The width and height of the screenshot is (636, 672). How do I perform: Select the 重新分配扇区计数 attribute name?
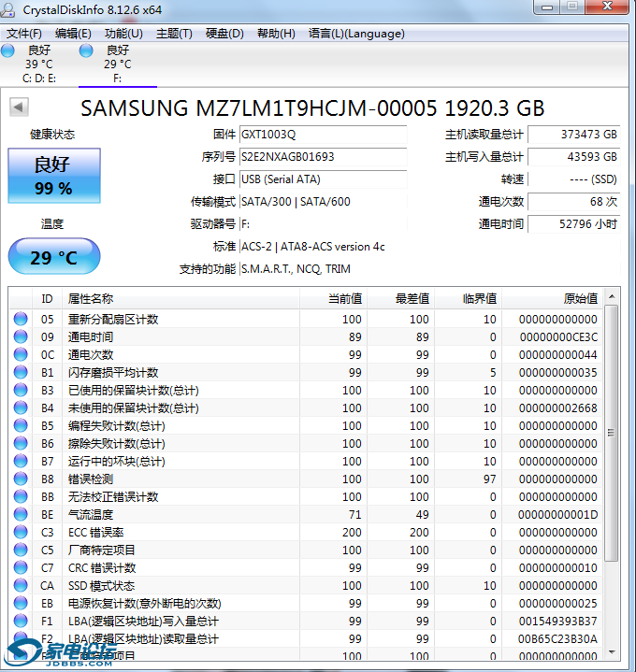pyautogui.click(x=113, y=320)
